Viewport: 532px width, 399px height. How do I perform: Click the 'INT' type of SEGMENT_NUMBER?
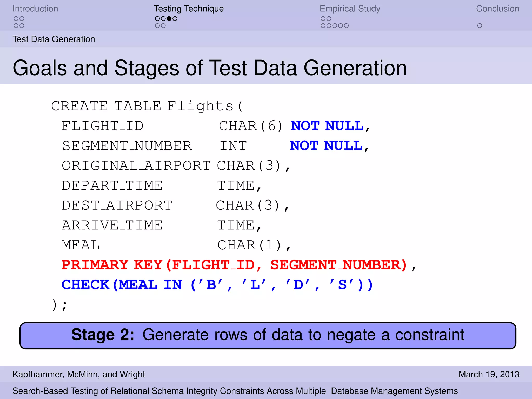coord(233,146)
